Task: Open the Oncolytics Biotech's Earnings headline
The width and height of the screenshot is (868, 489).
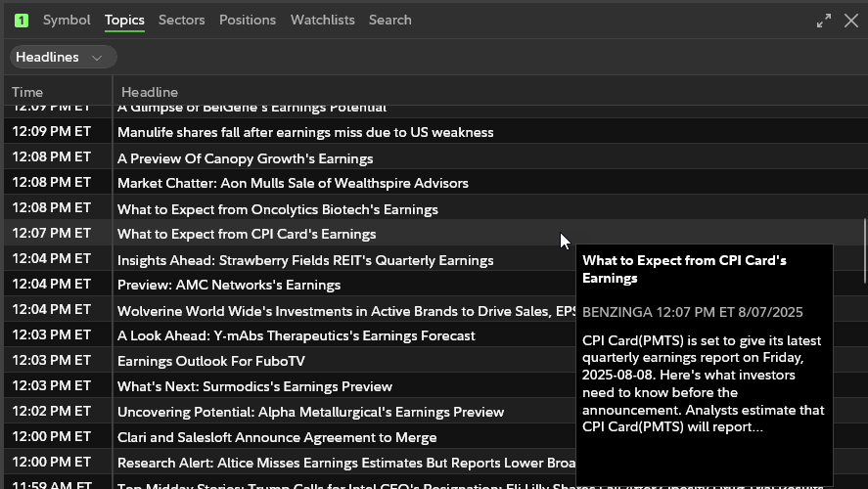Action: click(x=277, y=209)
